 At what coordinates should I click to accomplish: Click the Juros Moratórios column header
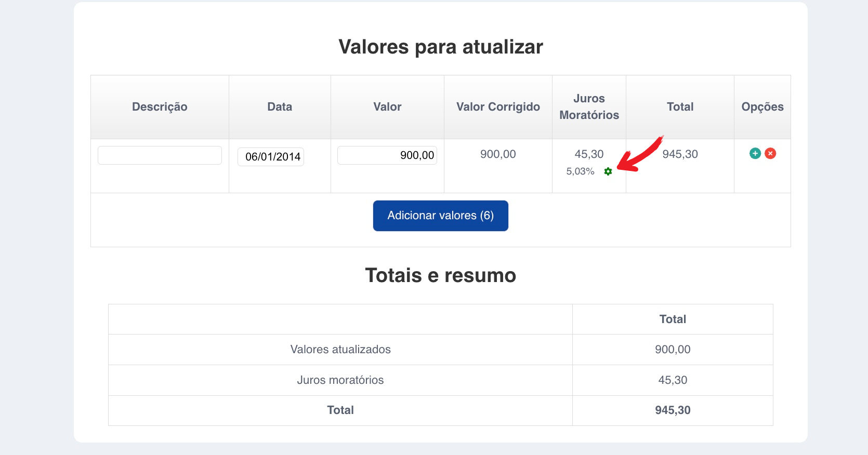click(589, 107)
